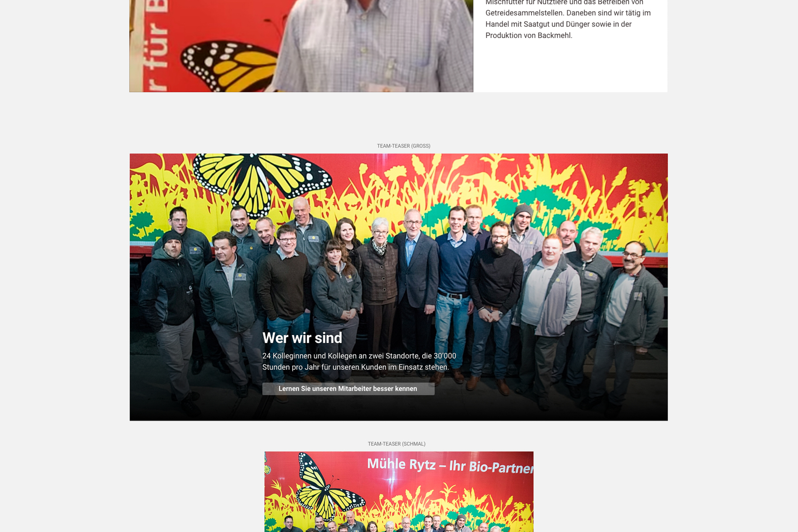Click the paragraph ending 'Produktion von Backmehl.'
798x532 pixels.
(568, 18)
